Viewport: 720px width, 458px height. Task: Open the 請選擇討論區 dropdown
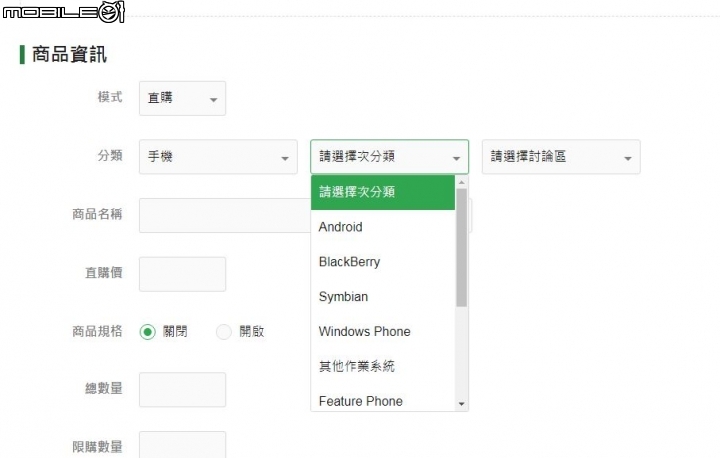pyautogui.click(x=560, y=157)
